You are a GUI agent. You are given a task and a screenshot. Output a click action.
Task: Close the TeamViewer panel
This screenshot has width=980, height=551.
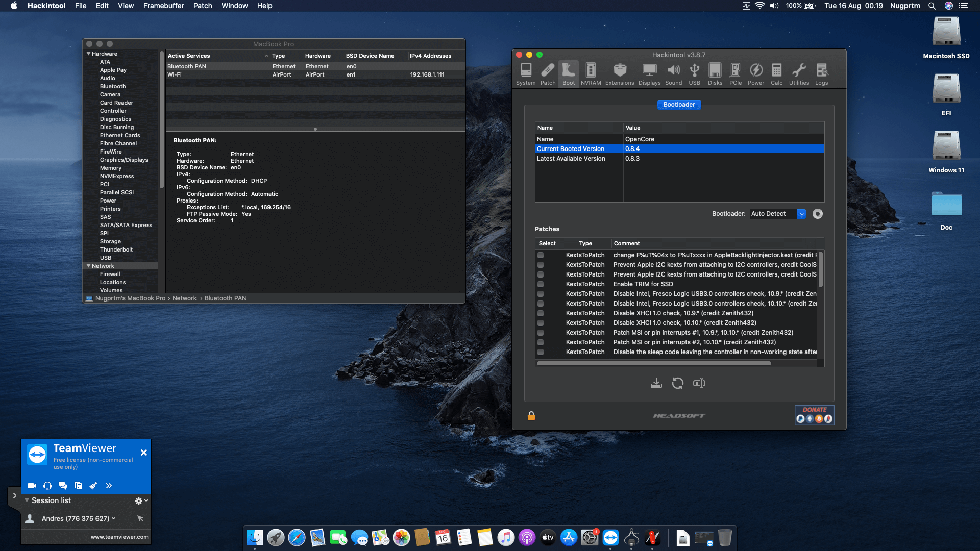144,453
